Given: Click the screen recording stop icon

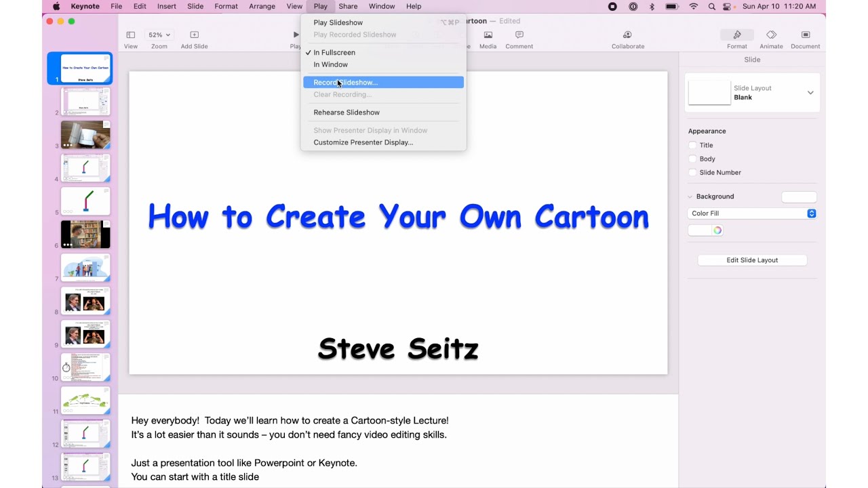Looking at the screenshot, I should click(x=612, y=6).
